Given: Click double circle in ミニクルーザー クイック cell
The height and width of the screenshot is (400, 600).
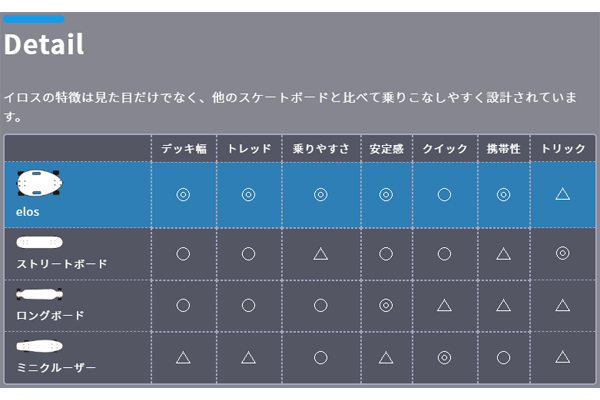Looking at the screenshot, I should point(444,356).
